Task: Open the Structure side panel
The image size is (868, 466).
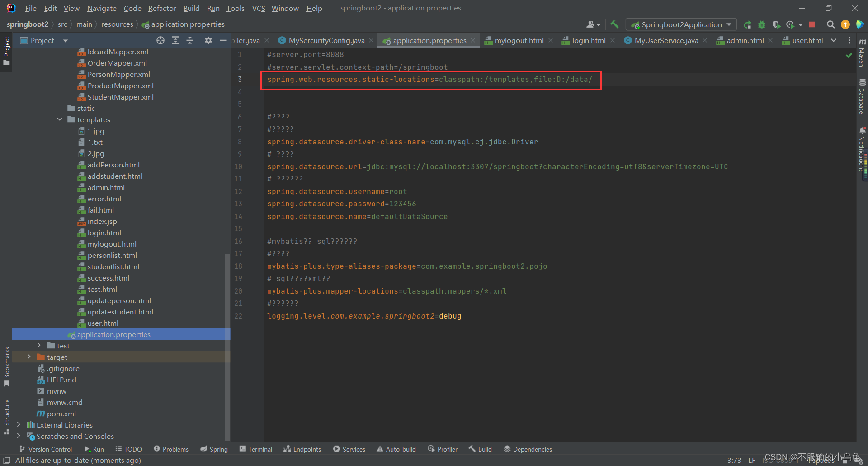Action: point(6,417)
